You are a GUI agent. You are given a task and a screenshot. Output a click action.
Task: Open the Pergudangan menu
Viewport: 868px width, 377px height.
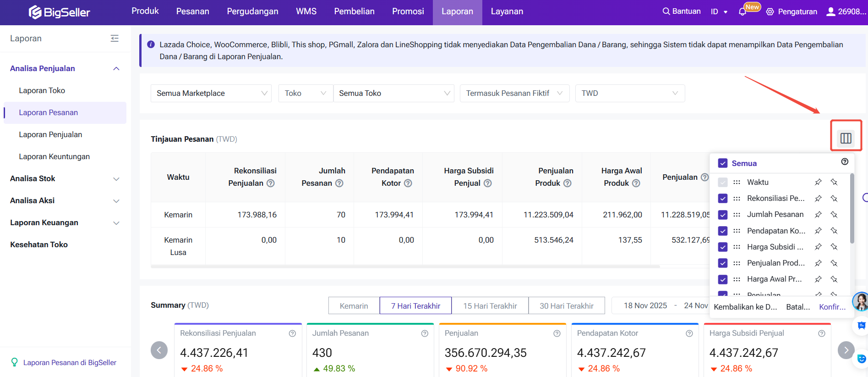point(252,11)
